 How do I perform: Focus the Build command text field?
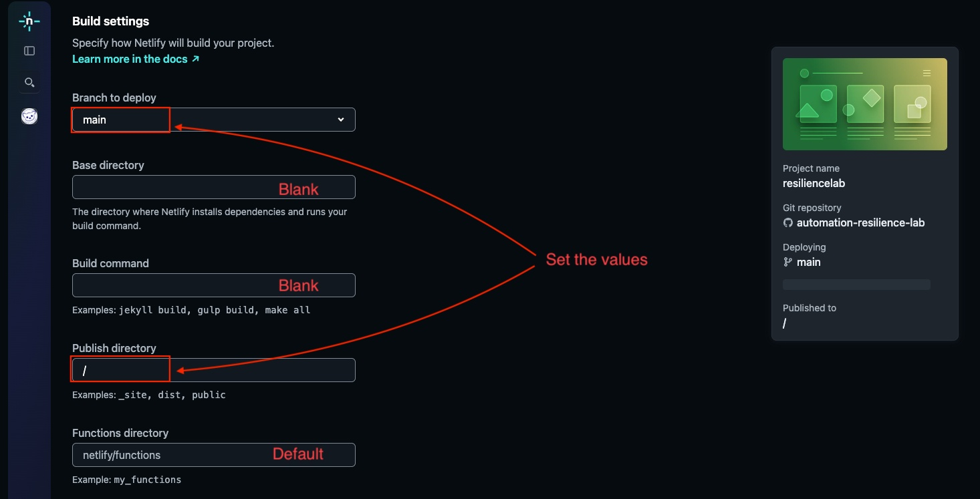pyautogui.click(x=214, y=285)
